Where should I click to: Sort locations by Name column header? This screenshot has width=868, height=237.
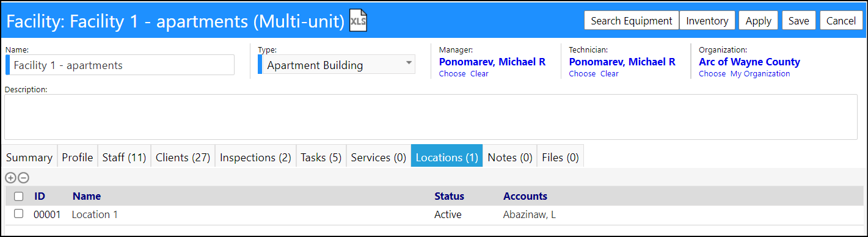(87, 196)
